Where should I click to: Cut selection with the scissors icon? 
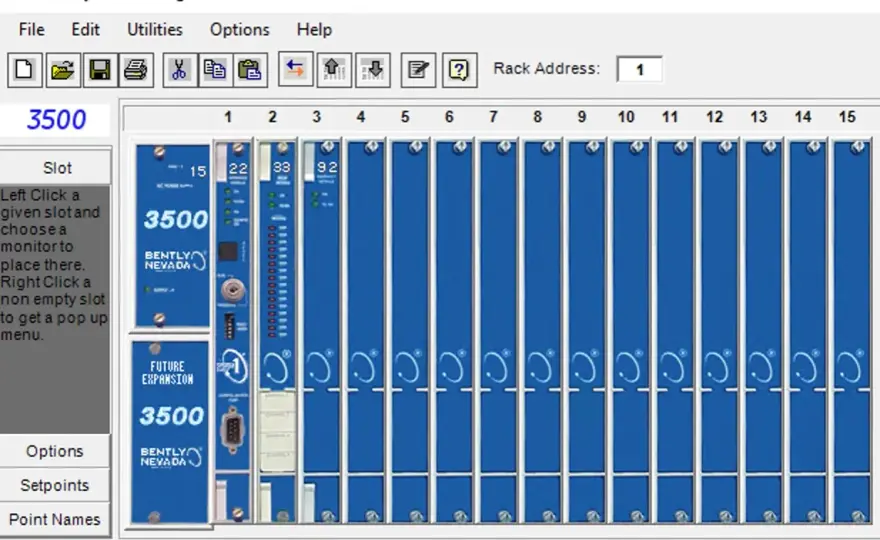180,70
